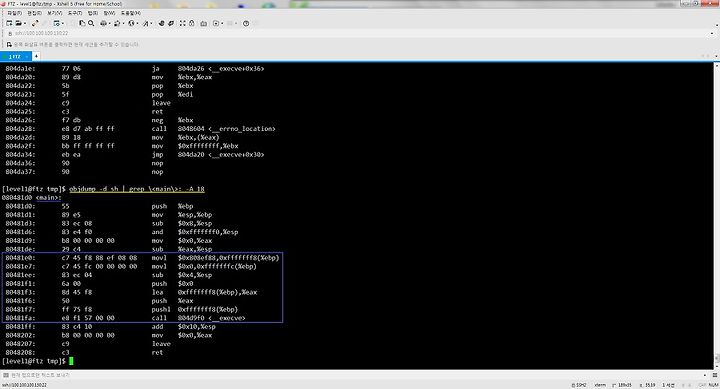This screenshot has height=389, width=720.
Task: Open the 창(W) Window menu
Action: [109, 13]
